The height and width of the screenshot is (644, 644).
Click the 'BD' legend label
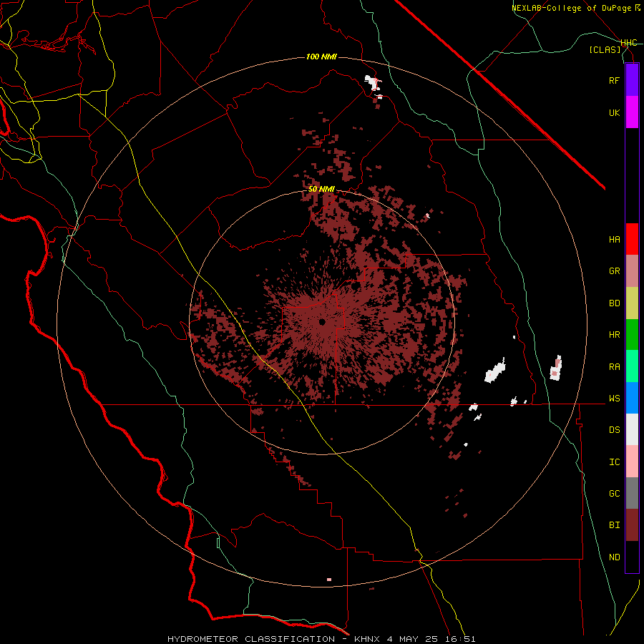point(614,303)
